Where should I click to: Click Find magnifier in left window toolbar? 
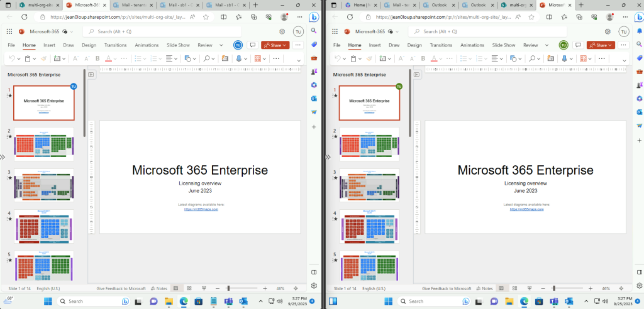pyautogui.click(x=206, y=58)
